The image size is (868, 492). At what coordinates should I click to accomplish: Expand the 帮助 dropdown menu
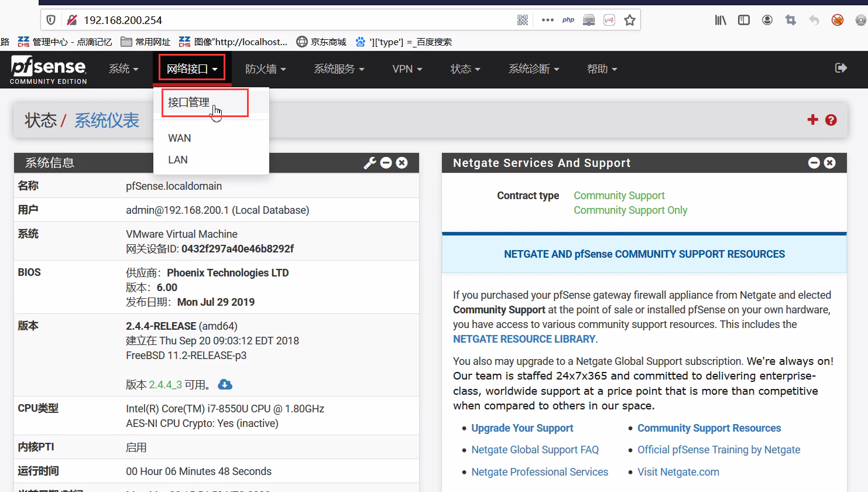[602, 69]
